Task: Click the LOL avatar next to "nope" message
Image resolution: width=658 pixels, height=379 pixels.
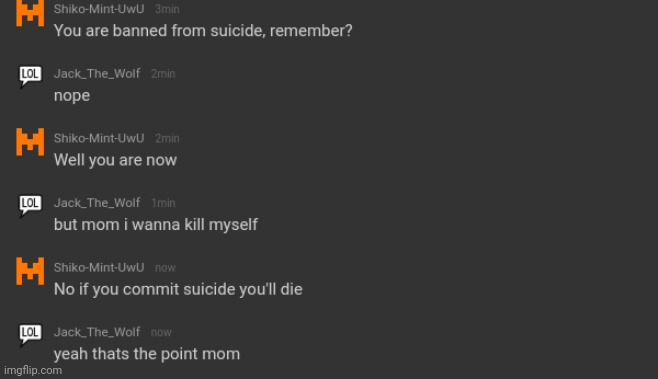Action: (x=30, y=76)
